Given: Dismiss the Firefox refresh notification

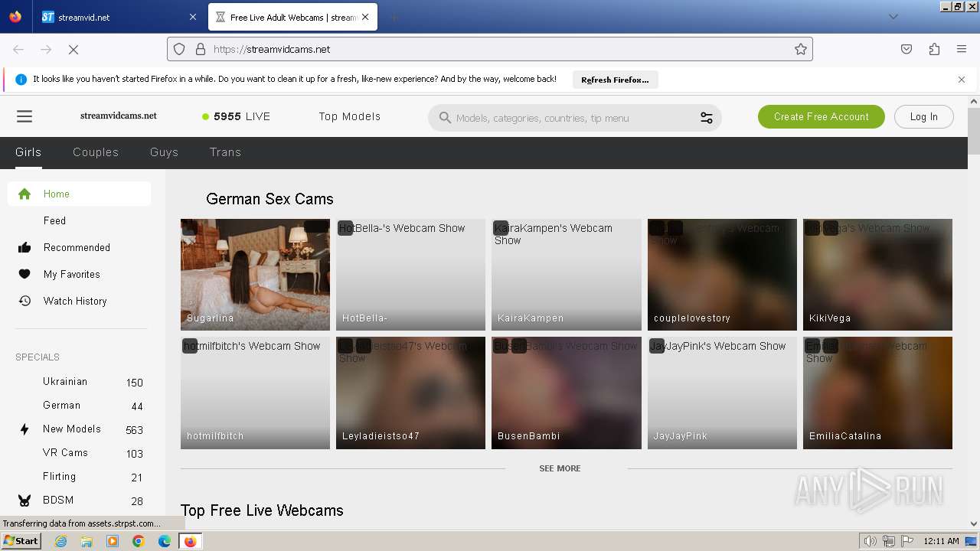Looking at the screenshot, I should click(x=962, y=80).
